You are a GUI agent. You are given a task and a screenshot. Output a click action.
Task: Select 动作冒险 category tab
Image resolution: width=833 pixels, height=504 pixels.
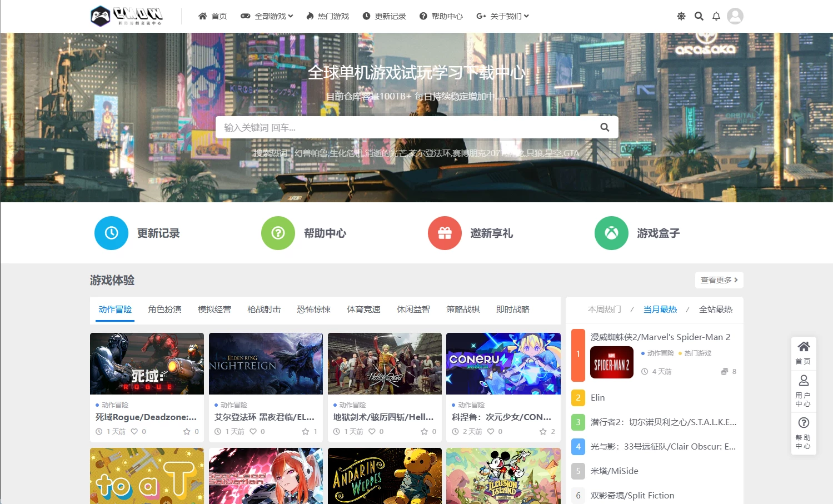coord(115,309)
